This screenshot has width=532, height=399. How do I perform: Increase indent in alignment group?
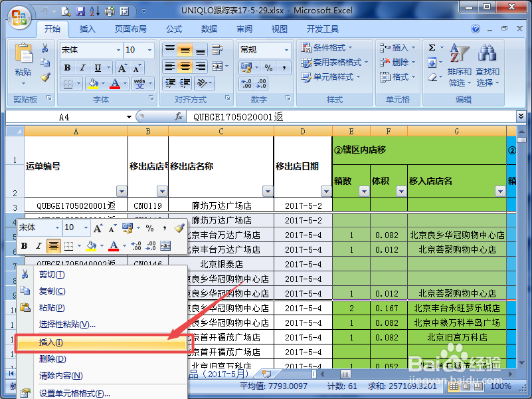(x=185, y=83)
